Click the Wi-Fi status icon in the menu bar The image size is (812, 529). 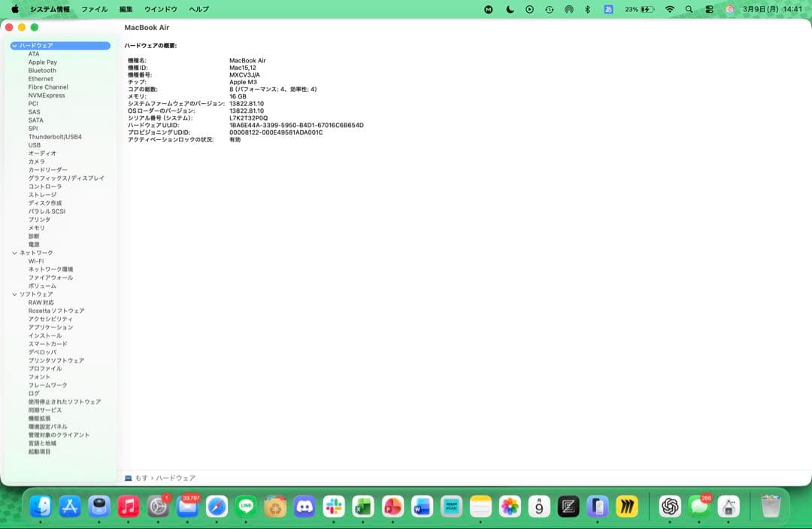(670, 9)
